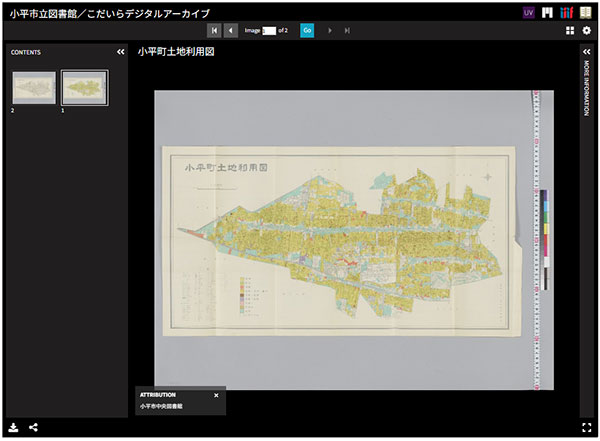Jump to the last image
600x441 pixels.
[347, 31]
